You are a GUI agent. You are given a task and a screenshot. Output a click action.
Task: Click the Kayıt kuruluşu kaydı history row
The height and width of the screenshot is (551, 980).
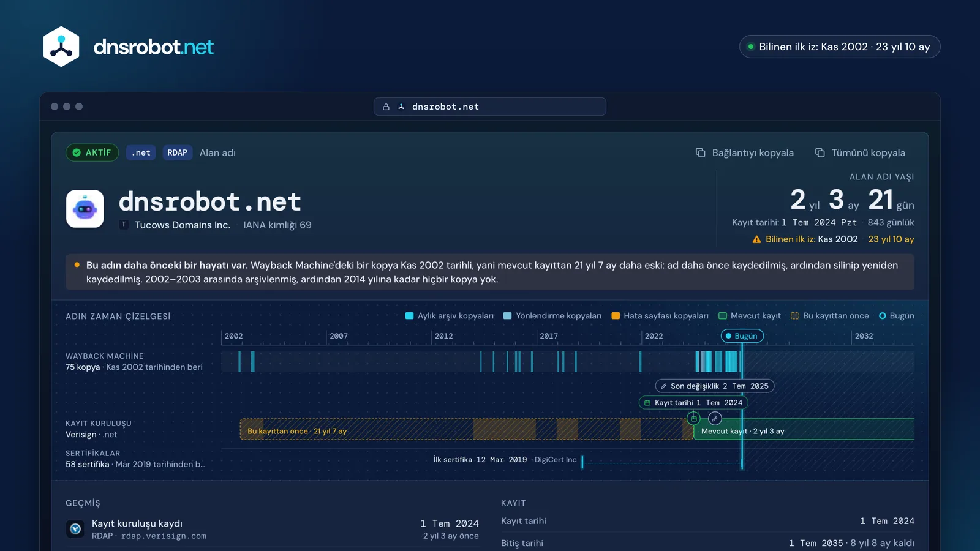[273, 529]
